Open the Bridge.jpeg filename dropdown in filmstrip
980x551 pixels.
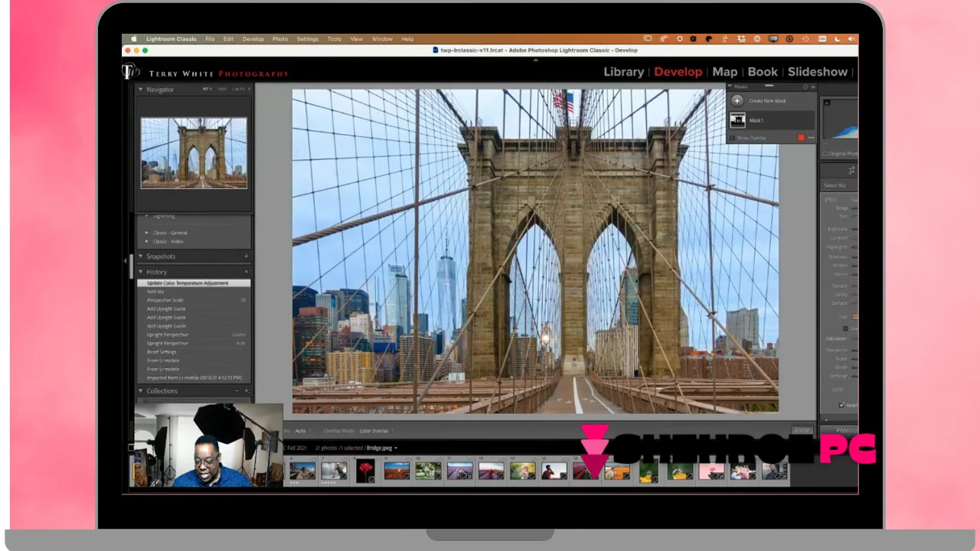[x=382, y=448]
